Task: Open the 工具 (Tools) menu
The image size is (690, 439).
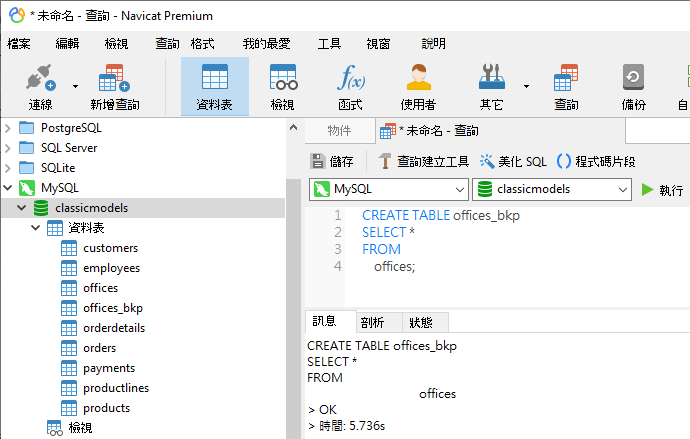Action: [329, 44]
